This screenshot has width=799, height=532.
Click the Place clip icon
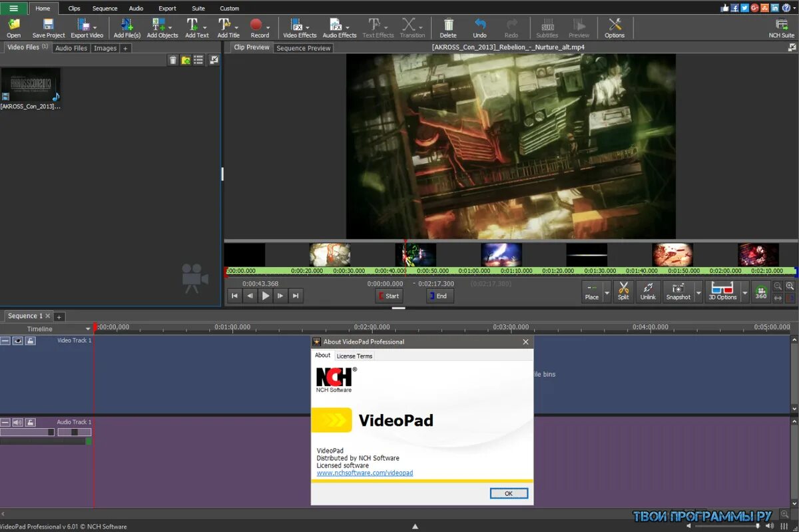(x=591, y=291)
